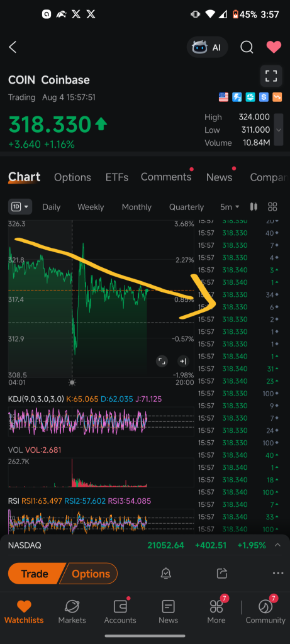Open Watchlists in bottom navigation

24,611
